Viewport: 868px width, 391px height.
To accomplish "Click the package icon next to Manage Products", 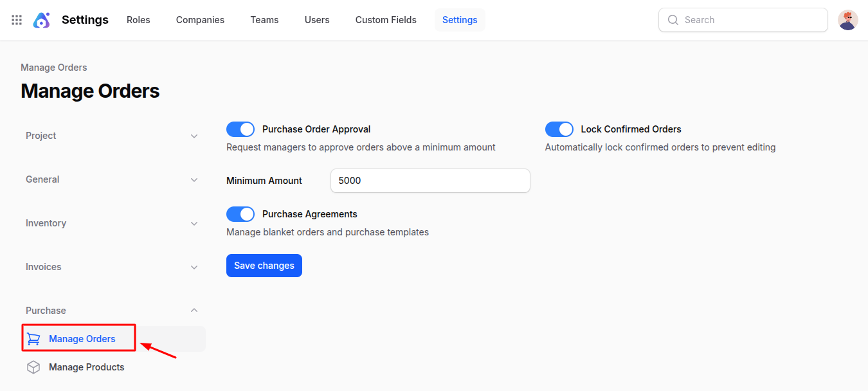I will pyautogui.click(x=33, y=367).
